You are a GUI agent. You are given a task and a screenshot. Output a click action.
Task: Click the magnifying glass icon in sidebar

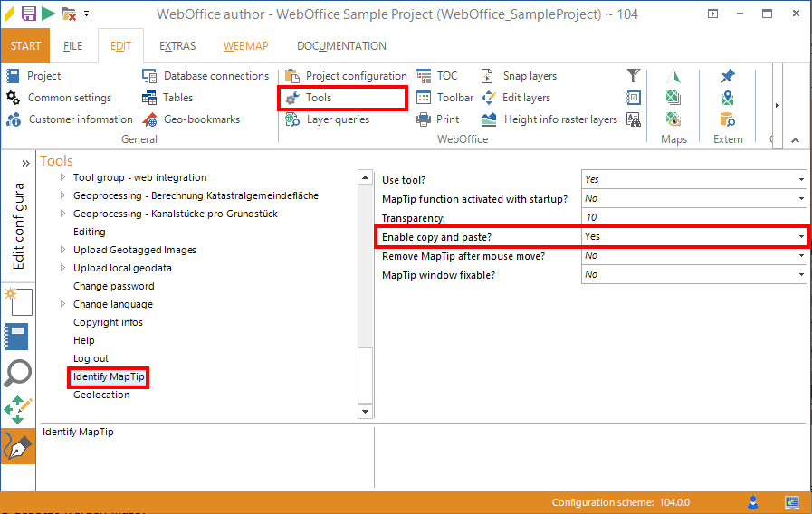(17, 373)
